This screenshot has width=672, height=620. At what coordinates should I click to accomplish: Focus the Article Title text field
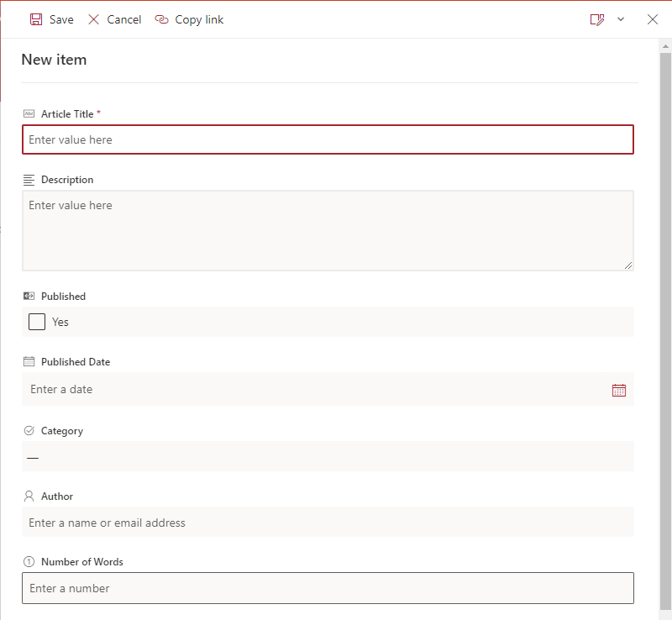[x=328, y=139]
